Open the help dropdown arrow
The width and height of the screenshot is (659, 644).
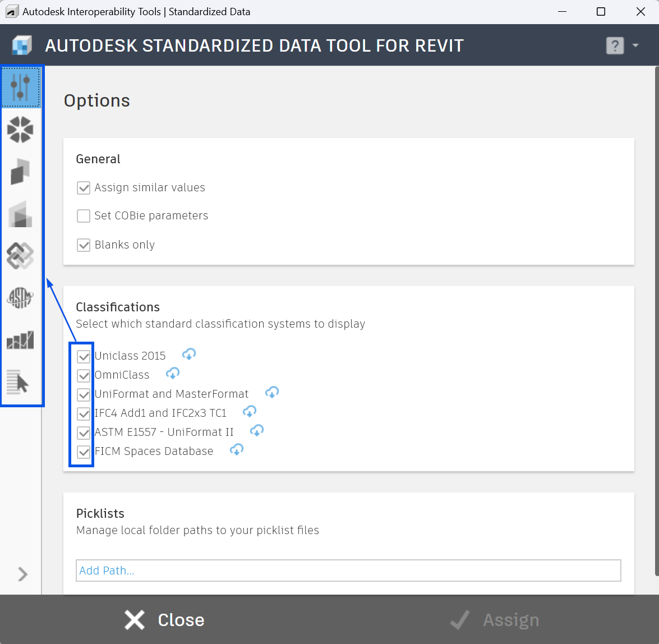click(635, 45)
